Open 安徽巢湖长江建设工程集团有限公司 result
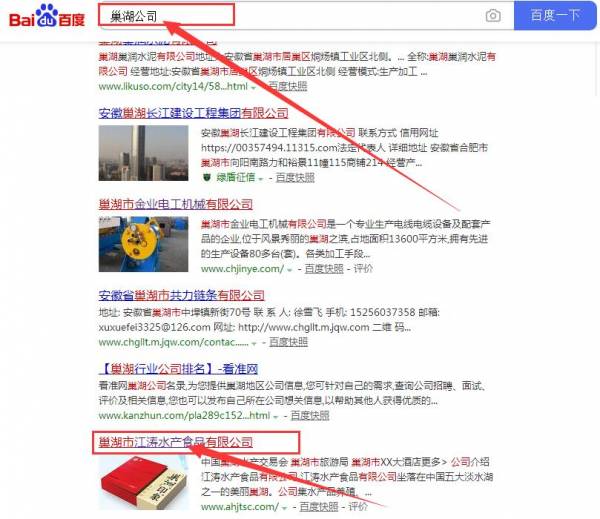 pyautogui.click(x=193, y=113)
